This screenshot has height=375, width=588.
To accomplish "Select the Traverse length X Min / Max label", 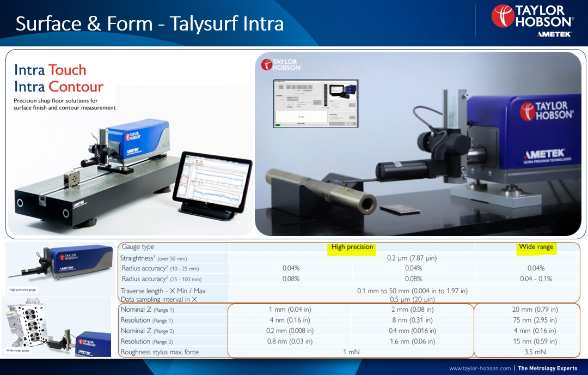I will click(x=163, y=291).
